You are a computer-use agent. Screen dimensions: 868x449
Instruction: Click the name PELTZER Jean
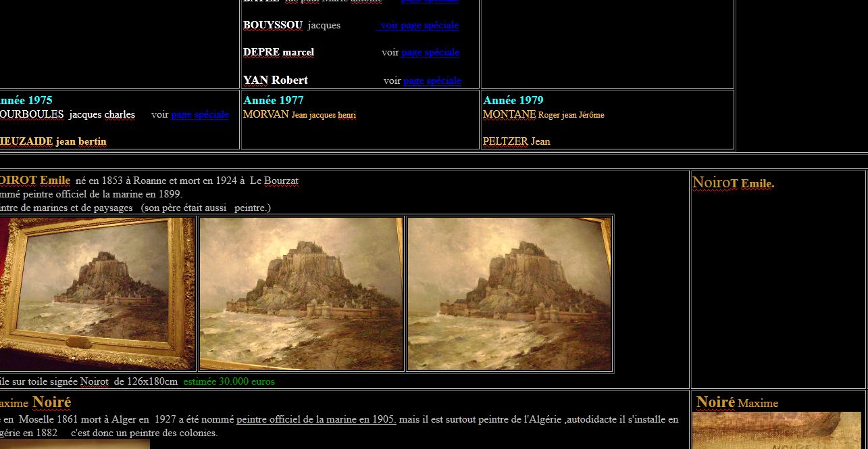pos(517,141)
